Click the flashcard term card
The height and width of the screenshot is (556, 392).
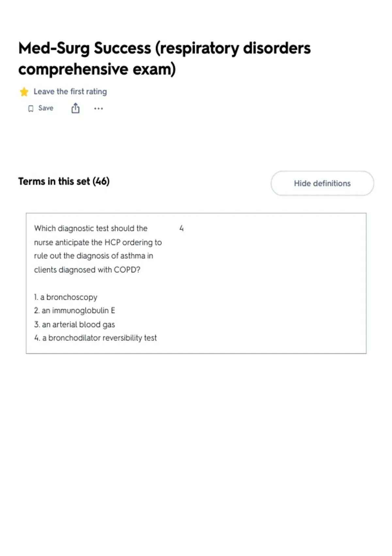click(x=196, y=283)
